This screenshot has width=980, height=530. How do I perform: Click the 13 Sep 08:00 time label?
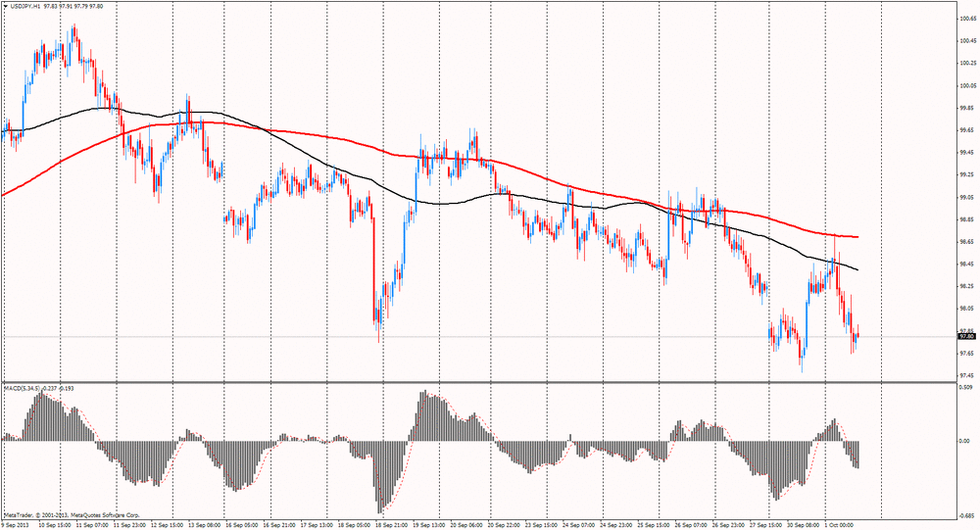[x=205, y=526]
